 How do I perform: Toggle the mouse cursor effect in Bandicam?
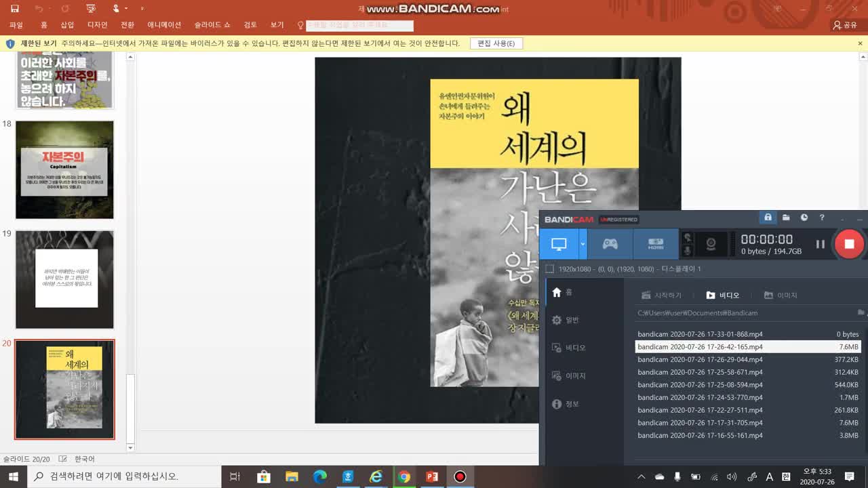688,238
